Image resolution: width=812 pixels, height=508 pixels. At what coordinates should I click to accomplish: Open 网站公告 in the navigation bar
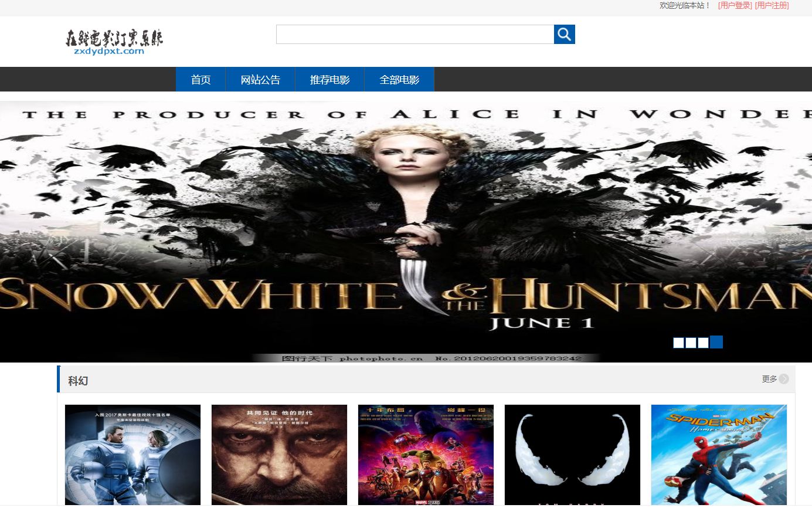(x=260, y=80)
